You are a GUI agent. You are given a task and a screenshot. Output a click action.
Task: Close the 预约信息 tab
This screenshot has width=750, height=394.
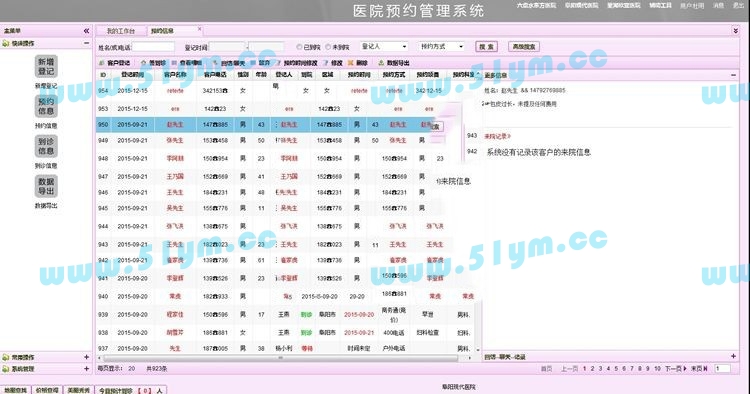pyautogui.click(x=199, y=30)
